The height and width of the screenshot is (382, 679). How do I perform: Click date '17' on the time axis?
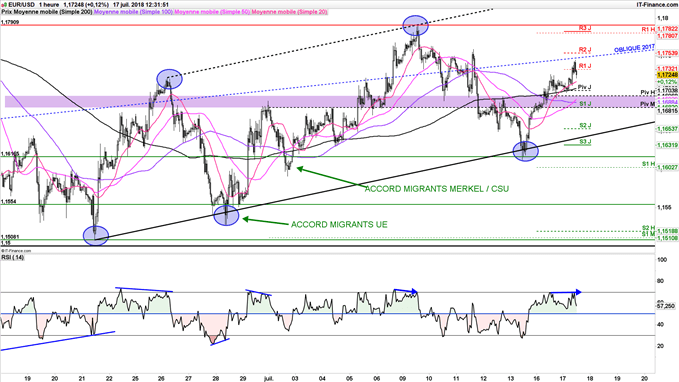point(563,378)
